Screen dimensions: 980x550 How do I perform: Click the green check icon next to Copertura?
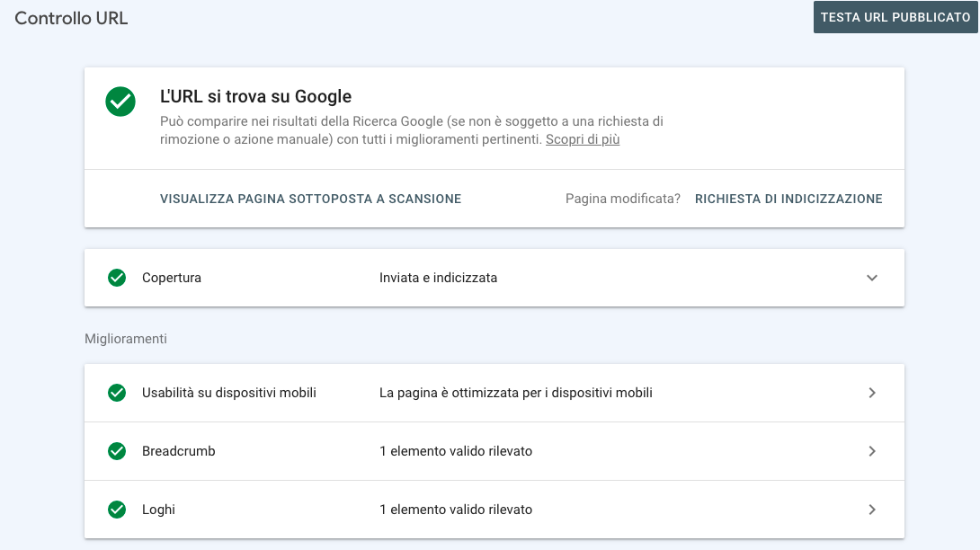[x=117, y=278]
